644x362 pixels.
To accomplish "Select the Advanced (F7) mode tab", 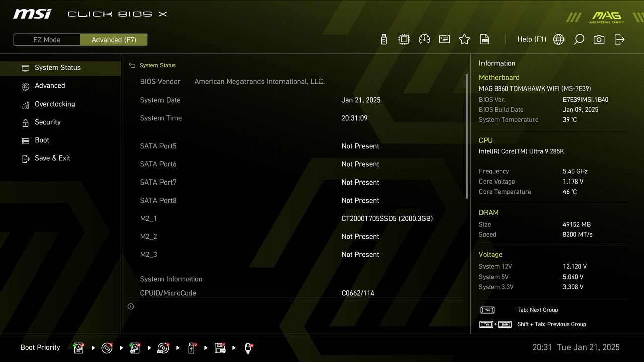I will (x=114, y=40).
